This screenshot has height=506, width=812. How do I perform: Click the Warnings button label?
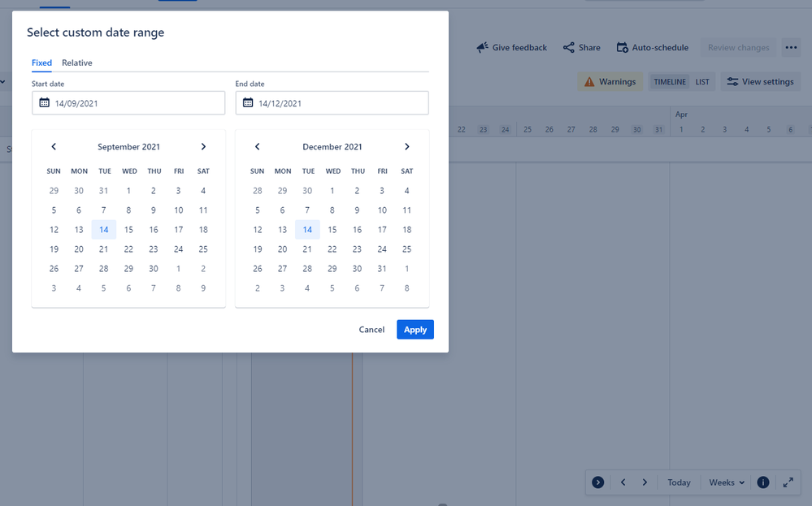tap(617, 82)
